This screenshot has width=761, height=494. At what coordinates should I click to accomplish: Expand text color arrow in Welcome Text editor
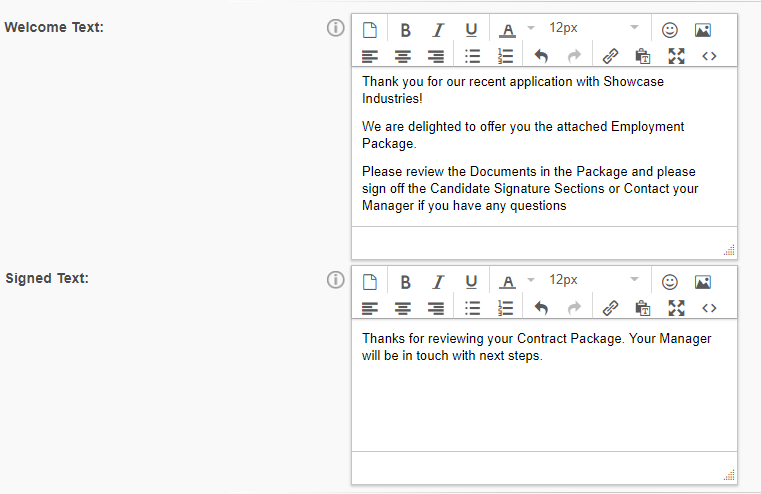click(x=531, y=29)
